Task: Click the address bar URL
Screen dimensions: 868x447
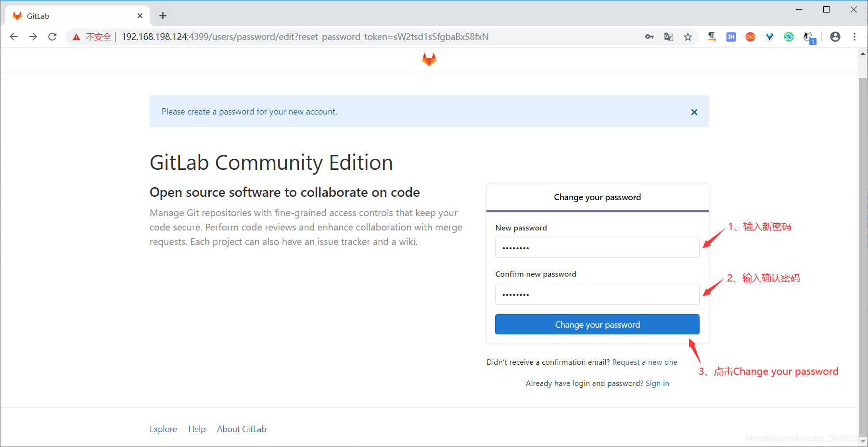Action: pyautogui.click(x=305, y=37)
